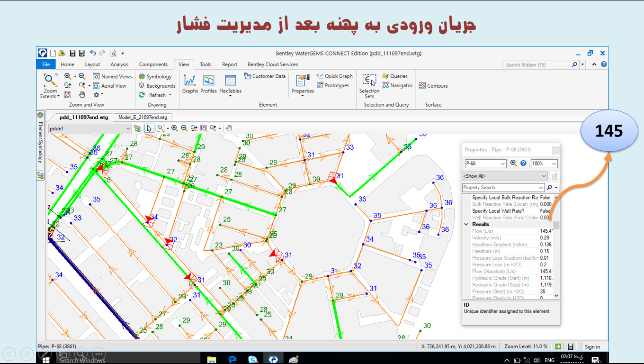Select Pan hand on drawing toolbar
The image size is (644, 364).
click(x=229, y=128)
